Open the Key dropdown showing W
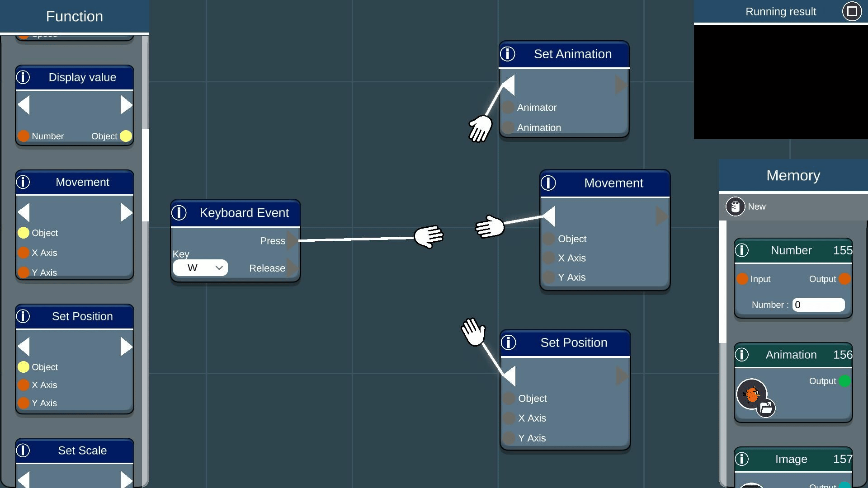 (x=200, y=268)
